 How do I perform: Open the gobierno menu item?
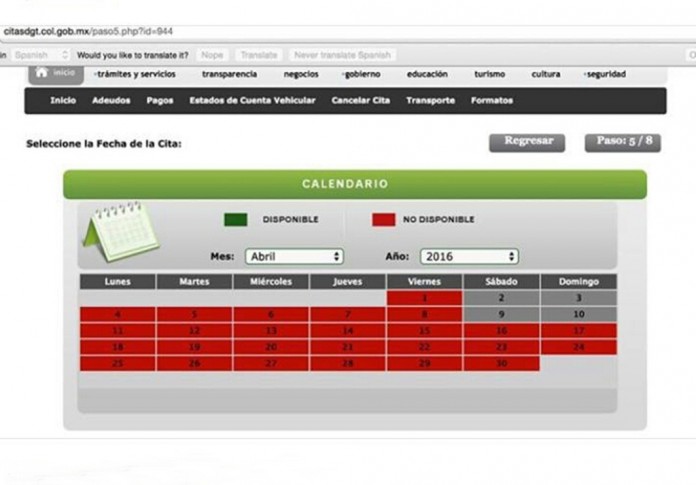click(362, 74)
